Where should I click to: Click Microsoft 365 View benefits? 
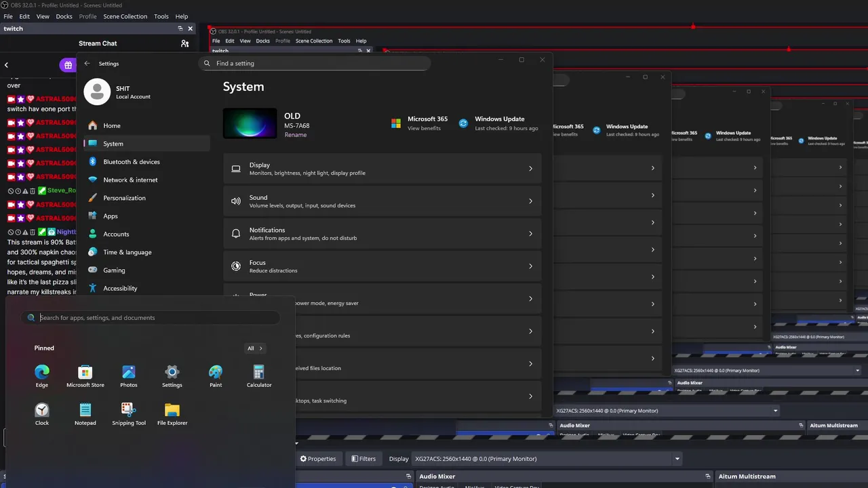point(424,128)
